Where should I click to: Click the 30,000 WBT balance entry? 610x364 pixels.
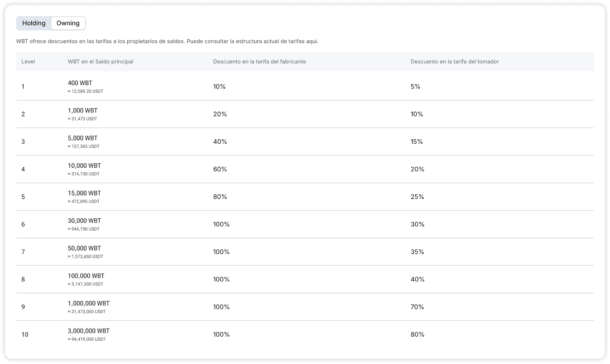pos(84,221)
